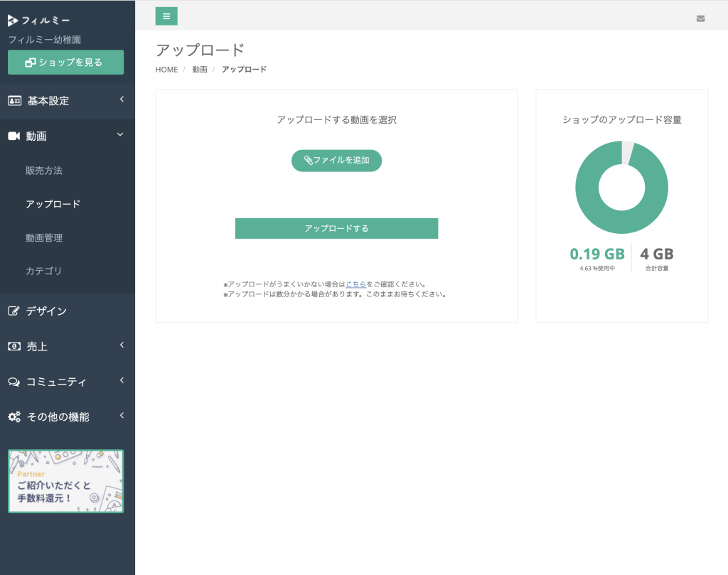The height and width of the screenshot is (575, 728).
Task: Click the フィルミー logo icon
Action: (x=13, y=21)
